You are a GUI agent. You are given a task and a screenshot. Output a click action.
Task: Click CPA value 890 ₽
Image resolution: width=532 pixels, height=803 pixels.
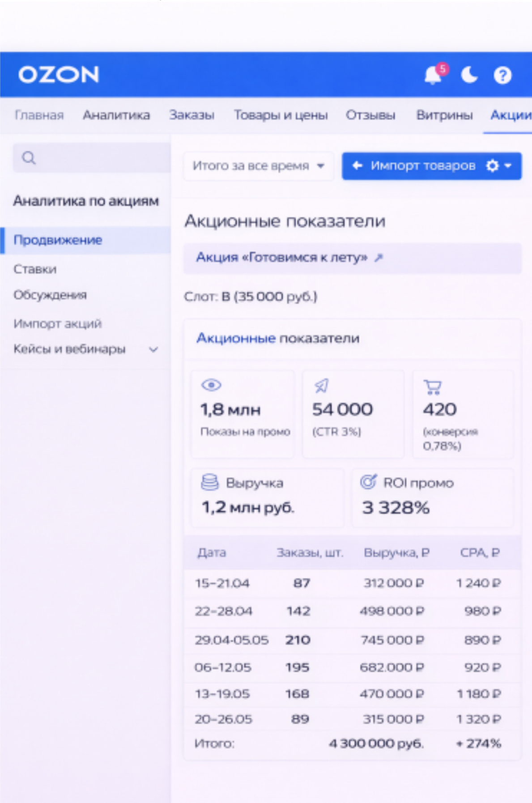click(483, 640)
